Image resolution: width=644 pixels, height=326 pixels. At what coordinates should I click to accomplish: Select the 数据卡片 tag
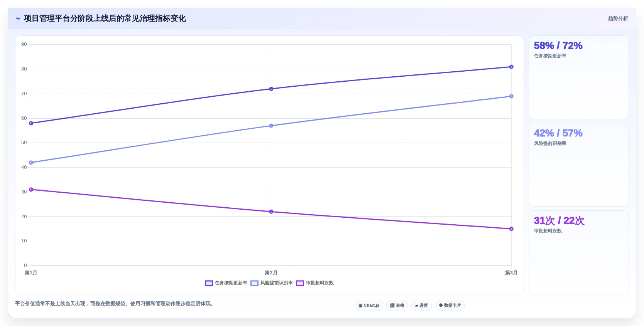450,306
